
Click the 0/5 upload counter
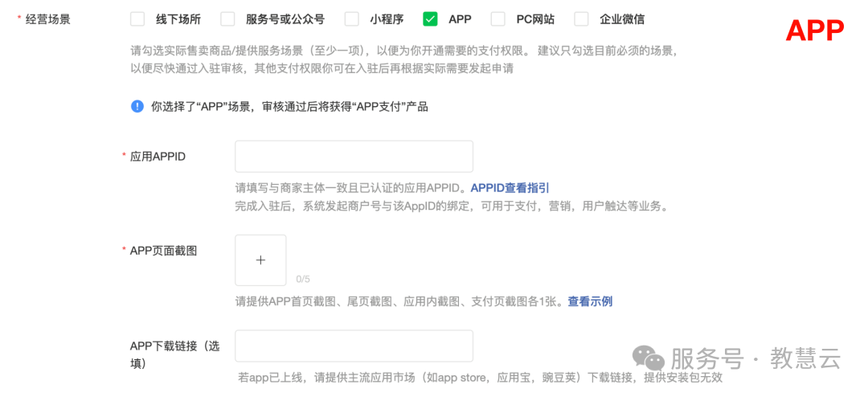pos(303,279)
